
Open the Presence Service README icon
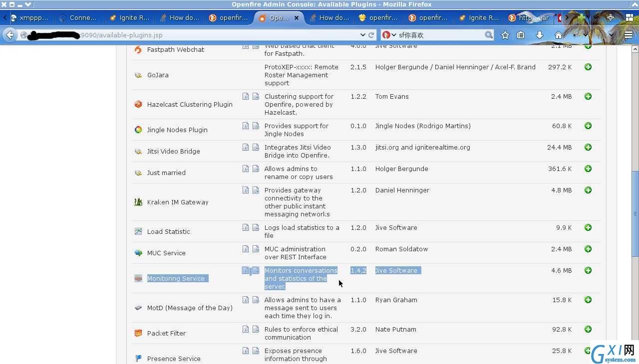pos(246,351)
